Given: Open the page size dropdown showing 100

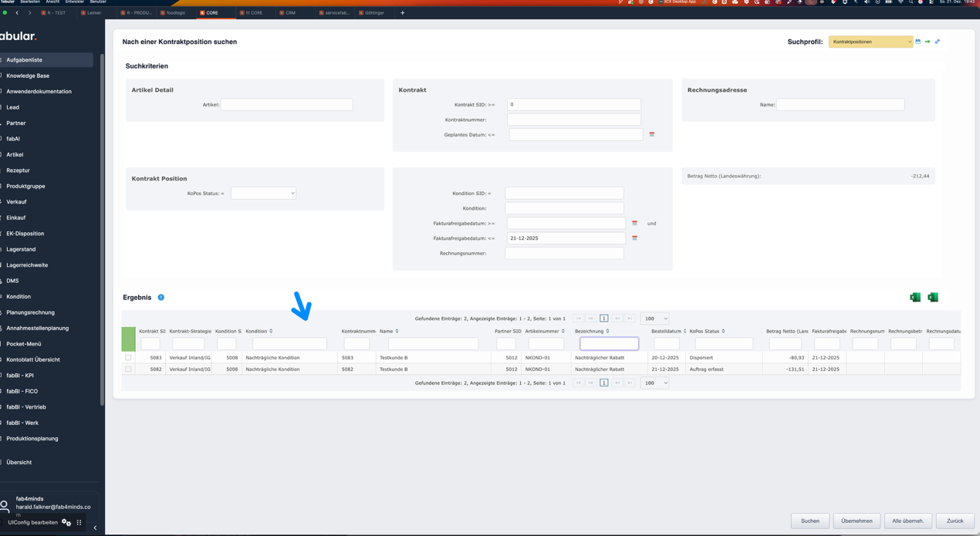Looking at the screenshot, I should coord(654,318).
